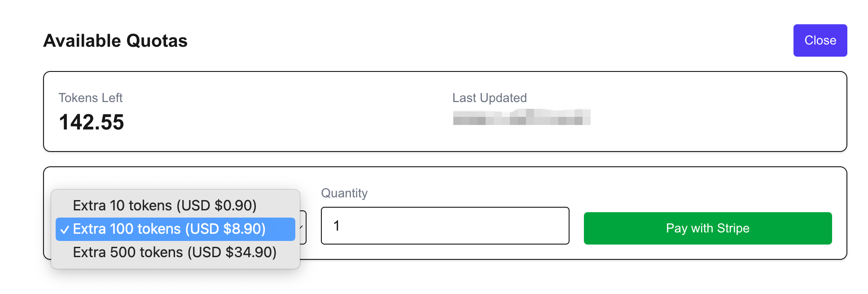
Task: Click the 142.55 token balance
Action: [x=92, y=122]
